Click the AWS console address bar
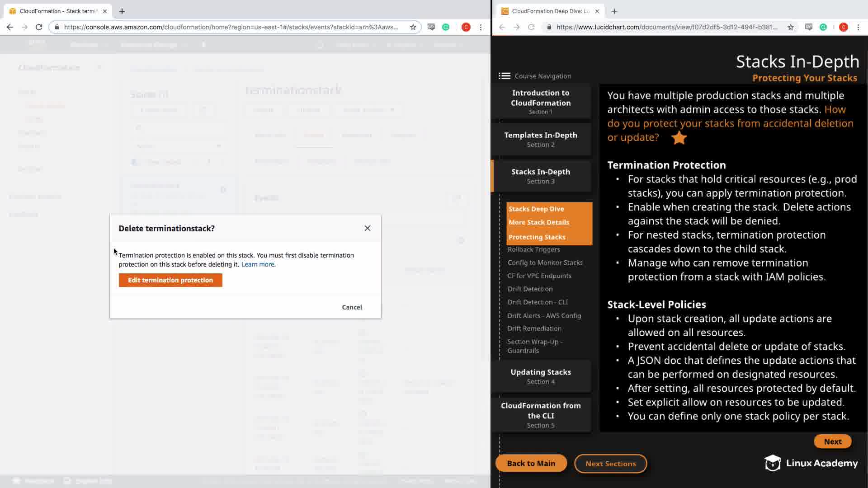Image resolution: width=868 pixels, height=488 pixels. pos(231,27)
